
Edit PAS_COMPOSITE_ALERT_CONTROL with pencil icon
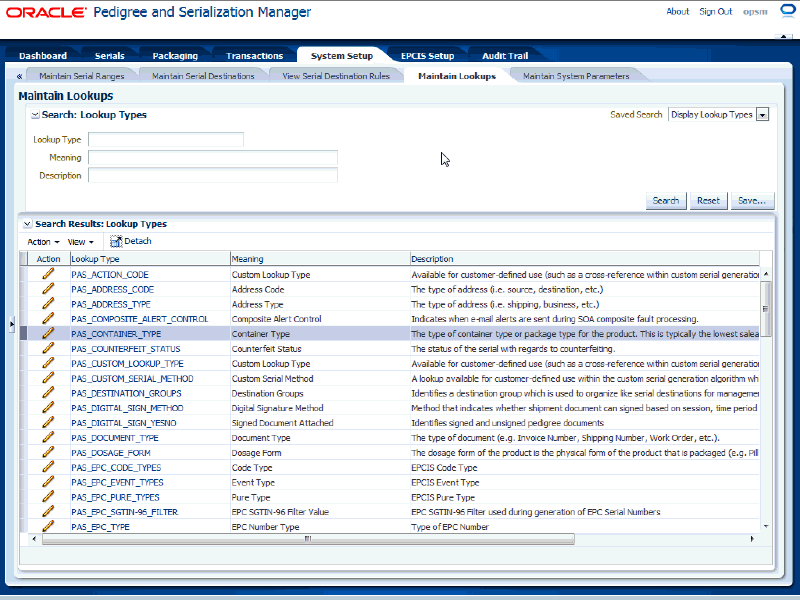[48, 318]
